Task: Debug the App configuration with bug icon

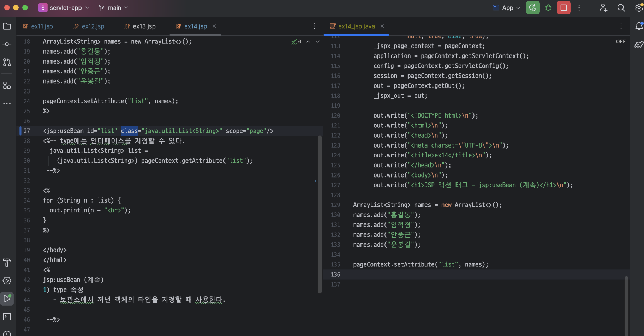Action: 548,8
